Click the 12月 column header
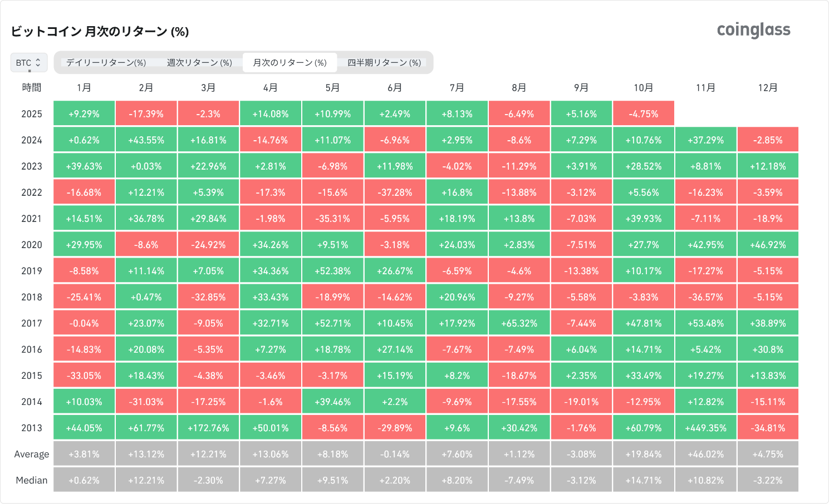829x504 pixels. (x=768, y=88)
